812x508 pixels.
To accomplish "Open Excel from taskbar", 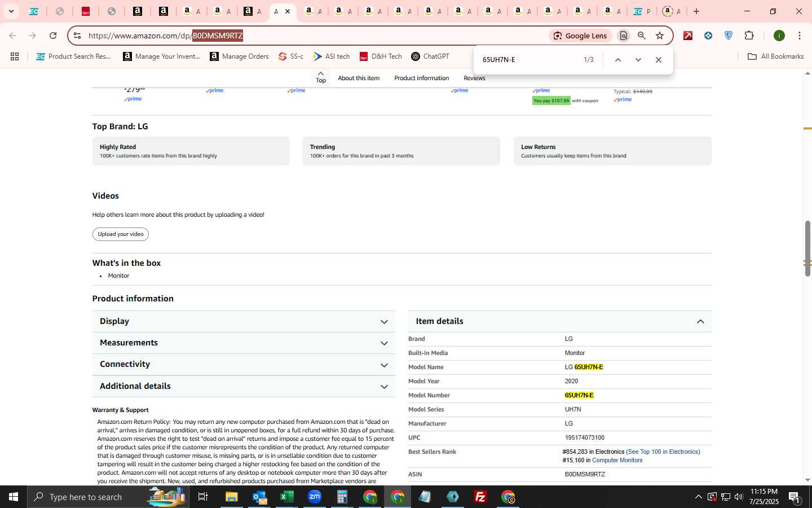I will click(287, 497).
